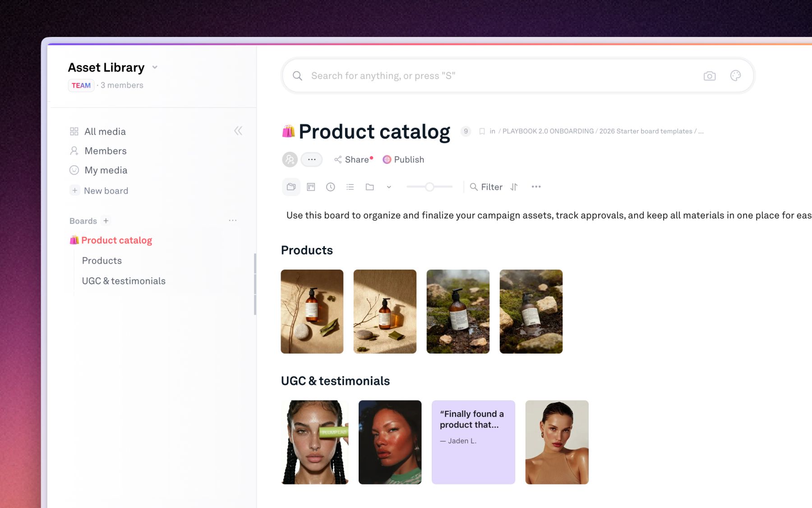Image resolution: width=812 pixels, height=508 pixels.
Task: Click the Products section heading
Action: pyautogui.click(x=307, y=250)
